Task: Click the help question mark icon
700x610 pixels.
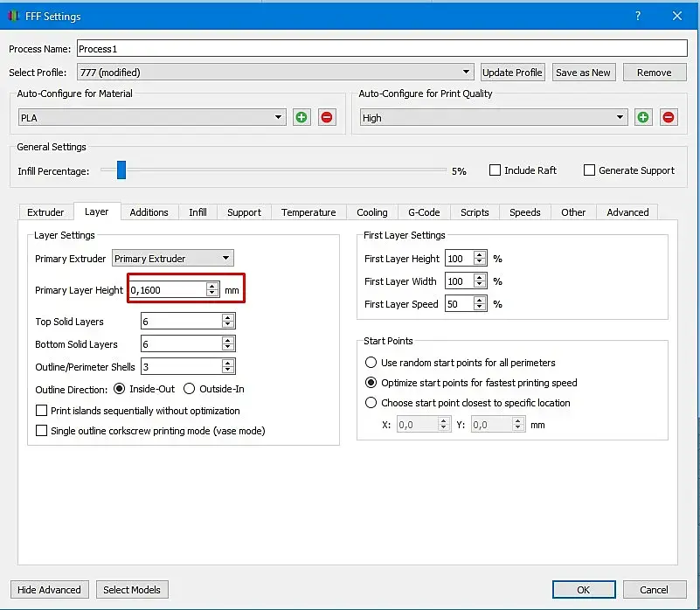Action: (637, 16)
